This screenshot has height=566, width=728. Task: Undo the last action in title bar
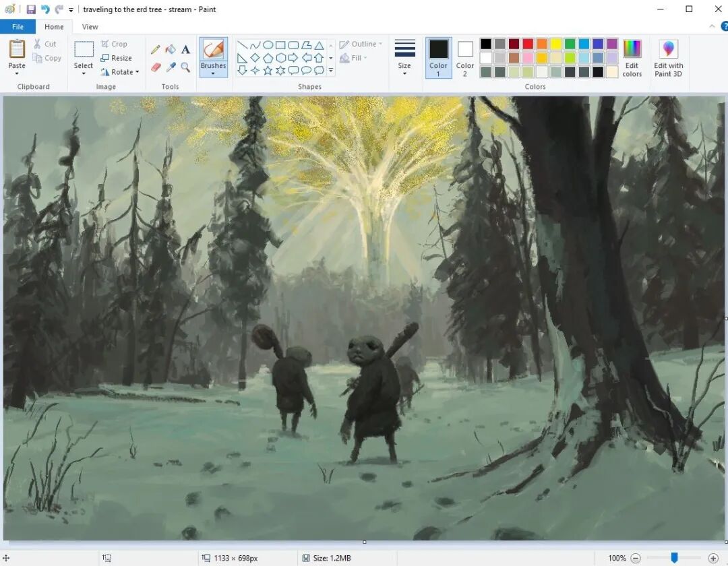pos(45,9)
